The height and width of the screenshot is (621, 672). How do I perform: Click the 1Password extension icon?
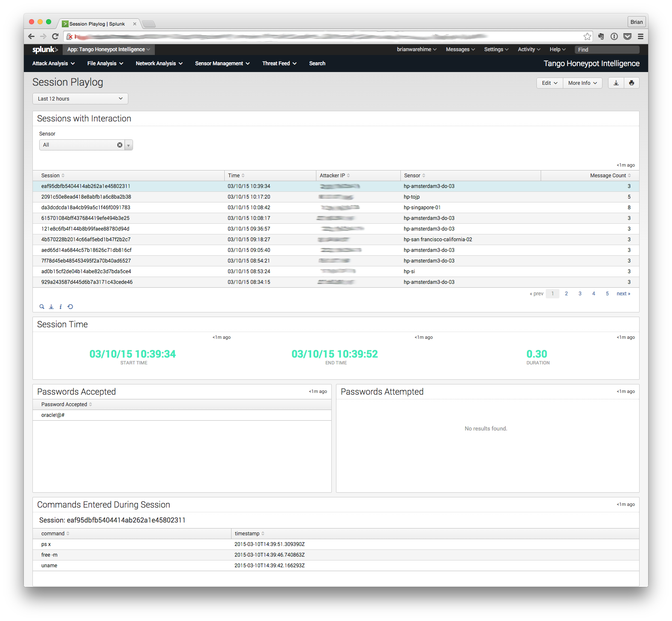(x=614, y=37)
